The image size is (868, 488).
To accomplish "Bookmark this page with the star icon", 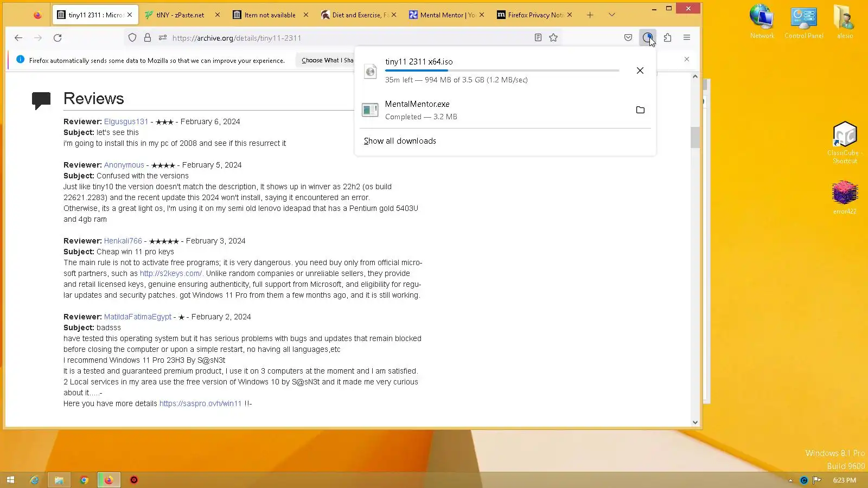I will 553,38.
